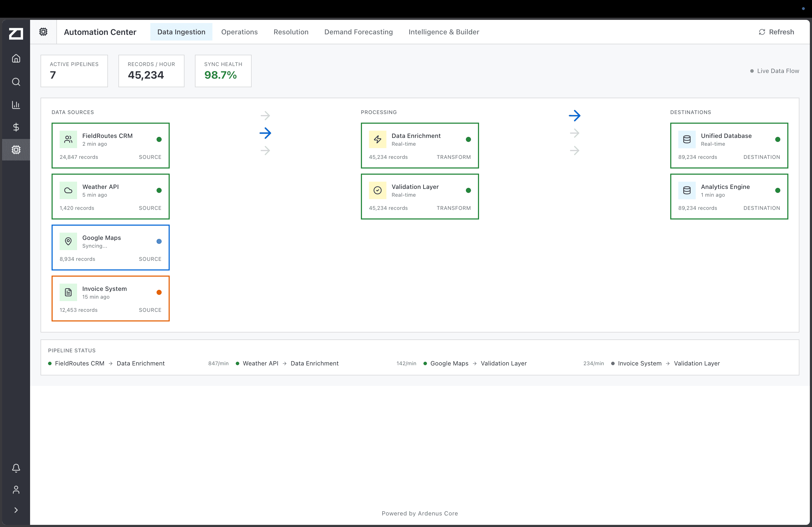Toggle the FieldRoutes CRM status dot

click(159, 139)
